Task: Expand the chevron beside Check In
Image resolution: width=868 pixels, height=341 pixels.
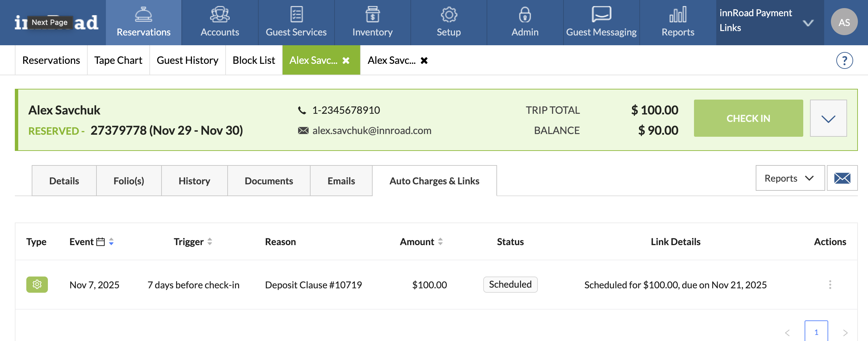Action: 828,119
